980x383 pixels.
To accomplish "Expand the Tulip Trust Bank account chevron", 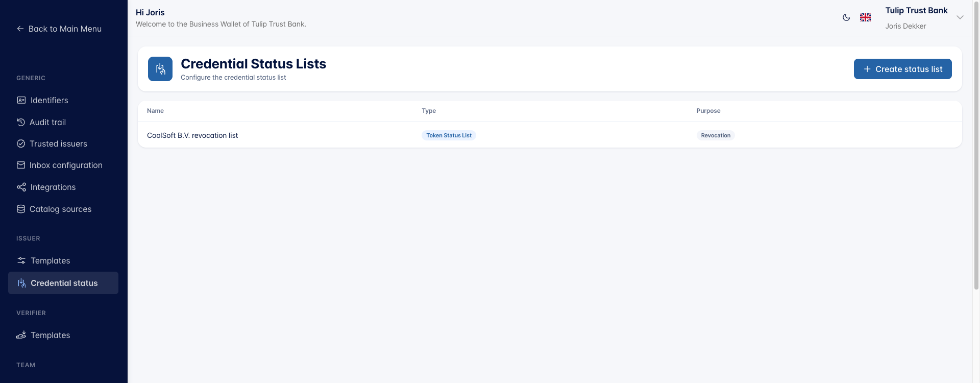I will (x=960, y=17).
